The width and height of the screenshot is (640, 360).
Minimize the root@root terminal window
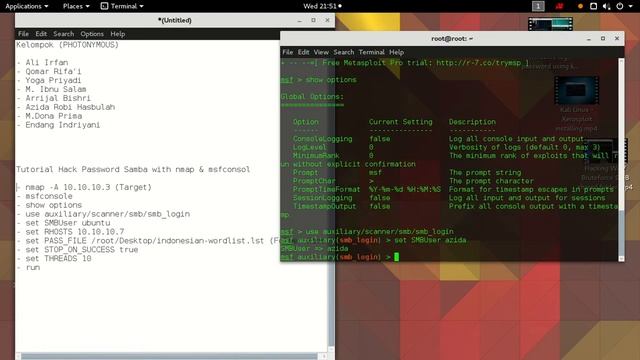tap(589, 39)
